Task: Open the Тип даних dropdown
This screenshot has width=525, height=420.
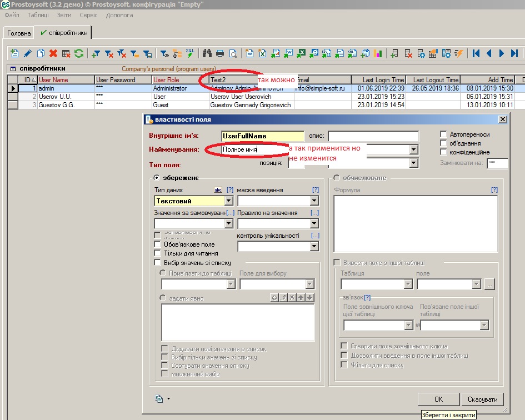Action: (x=228, y=201)
